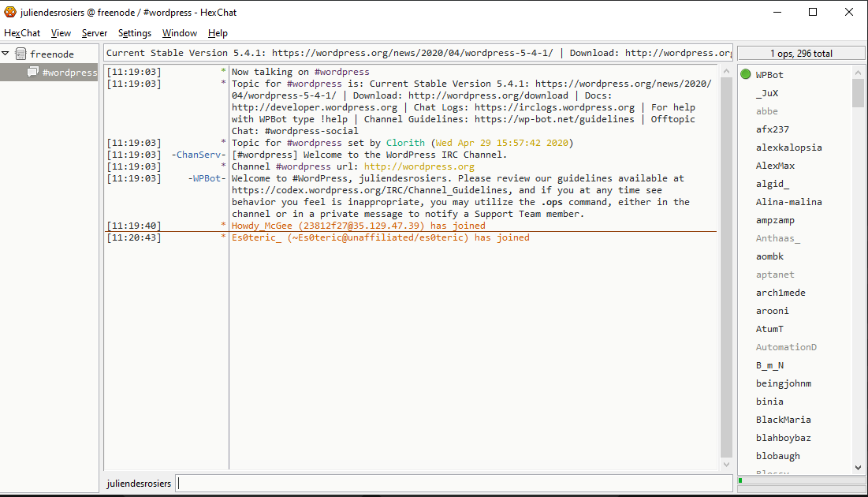Viewport: 868px width, 497px height.
Task: Click the Clorith nickname in topic line
Action: (405, 143)
